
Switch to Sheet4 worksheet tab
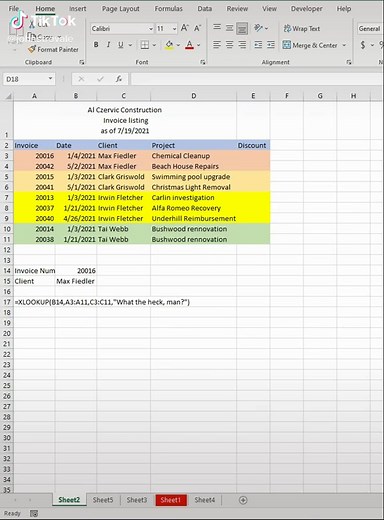(205, 500)
